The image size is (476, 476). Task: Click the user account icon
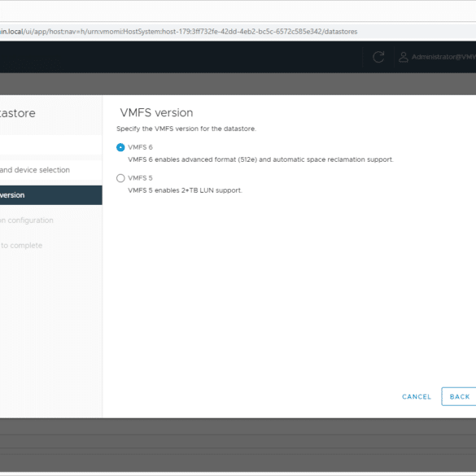tap(403, 57)
